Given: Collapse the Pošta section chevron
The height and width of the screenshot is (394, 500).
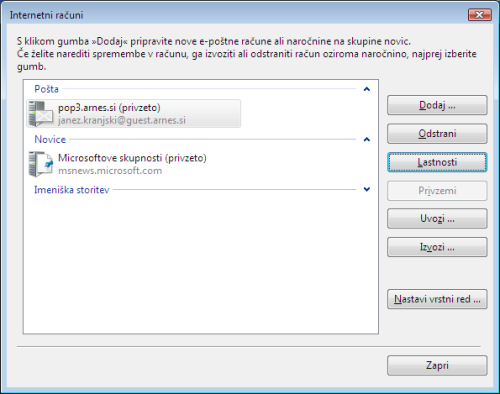Looking at the screenshot, I should tap(367, 89).
